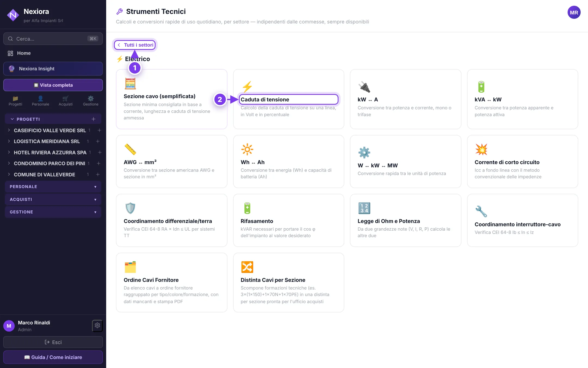This screenshot has height=368, width=588.
Task: Collapse the PROGETTI section
Action: (12, 119)
